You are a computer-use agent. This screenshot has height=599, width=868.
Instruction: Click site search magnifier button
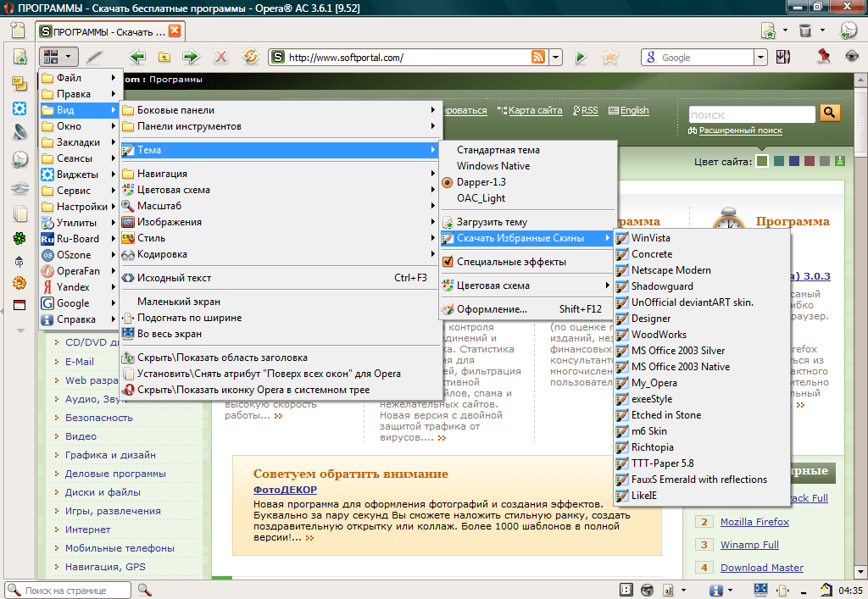coord(829,114)
